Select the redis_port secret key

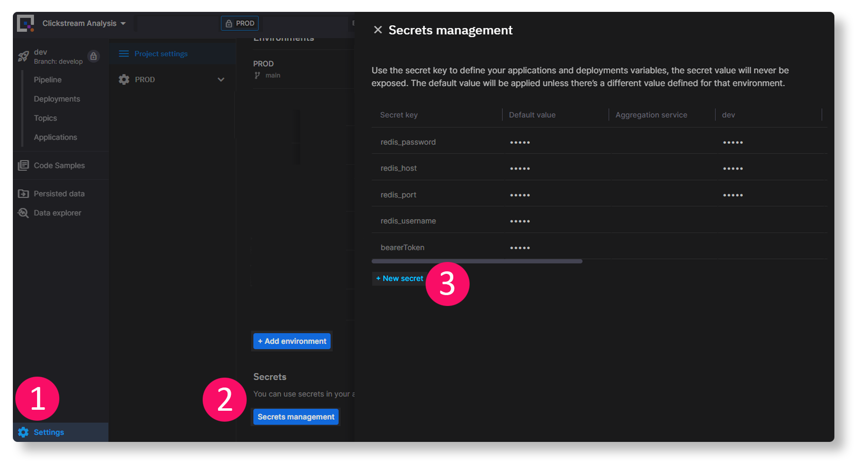[x=398, y=195]
